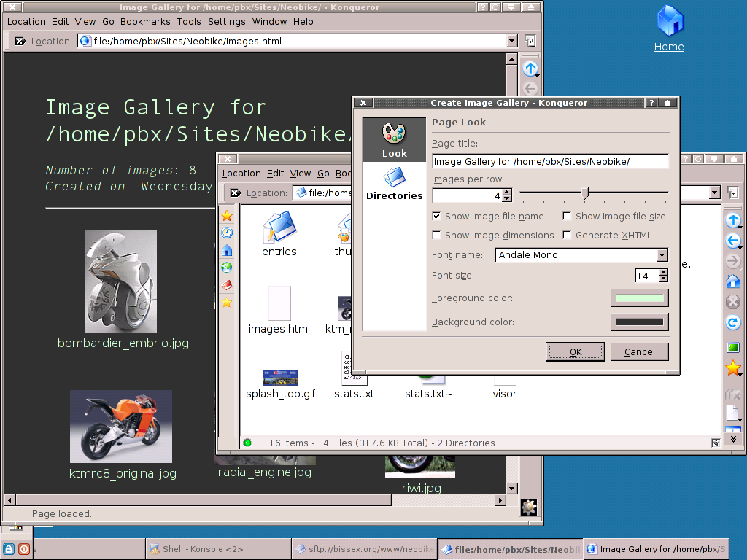
Task: Open the Settings menu
Action: [x=226, y=21]
